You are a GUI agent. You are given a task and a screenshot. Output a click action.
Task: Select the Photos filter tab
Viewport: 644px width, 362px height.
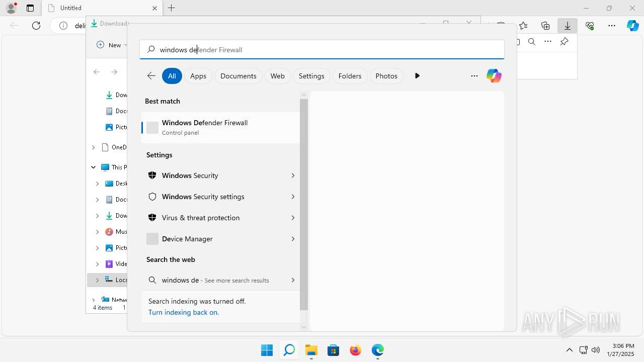coord(386,76)
